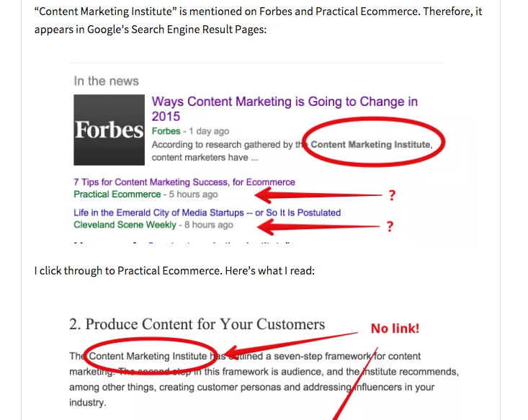
Task: Click the 'In the news' section heading
Action: [106, 81]
